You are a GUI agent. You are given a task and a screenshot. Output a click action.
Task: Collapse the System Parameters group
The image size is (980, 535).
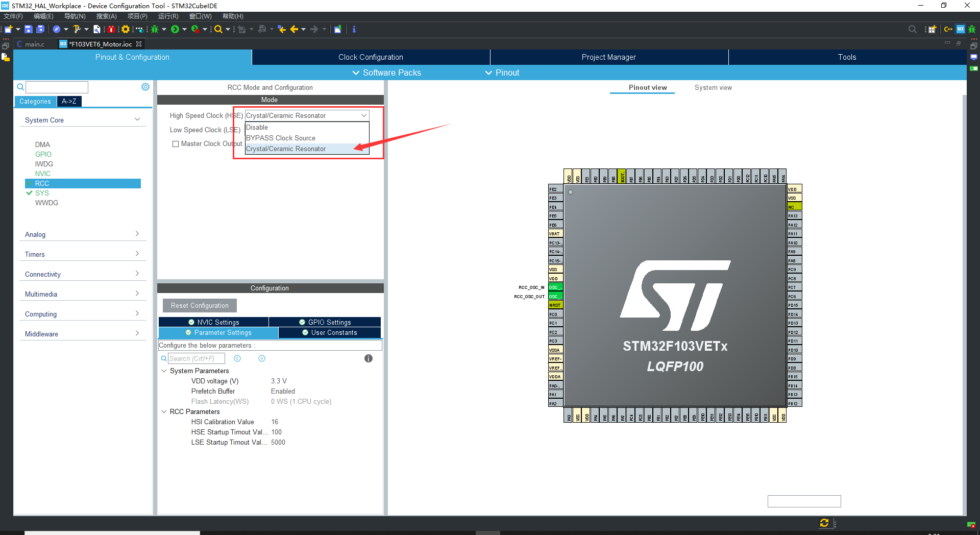coord(164,371)
